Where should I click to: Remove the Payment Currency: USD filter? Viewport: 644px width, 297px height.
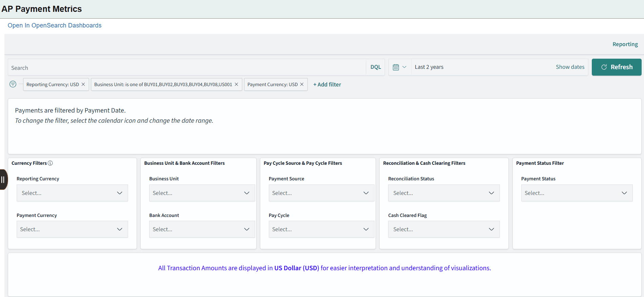point(302,84)
